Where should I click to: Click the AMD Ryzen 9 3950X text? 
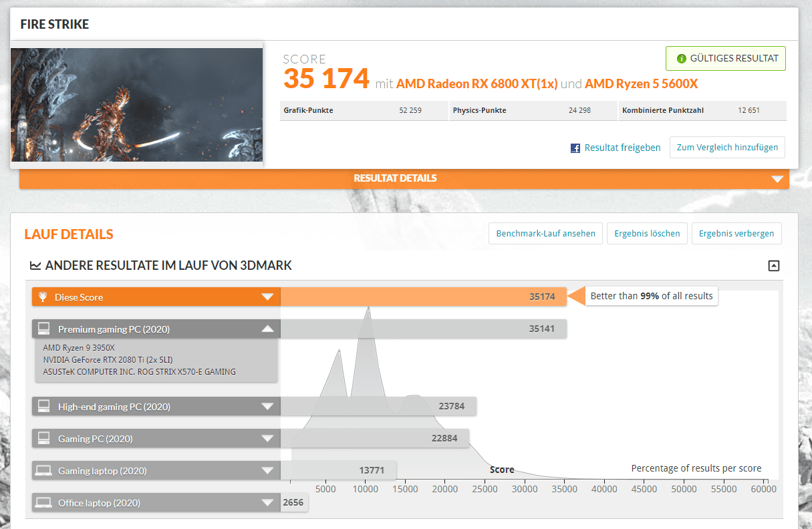tap(79, 347)
